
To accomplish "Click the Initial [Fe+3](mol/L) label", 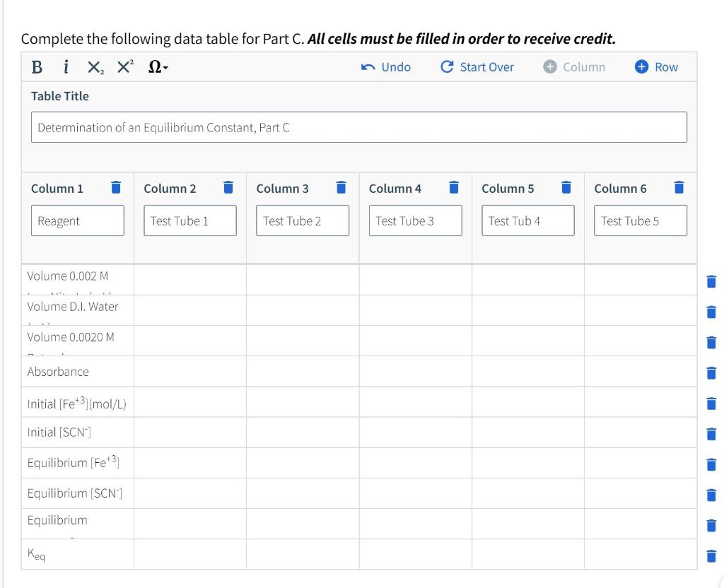I will [x=76, y=404].
